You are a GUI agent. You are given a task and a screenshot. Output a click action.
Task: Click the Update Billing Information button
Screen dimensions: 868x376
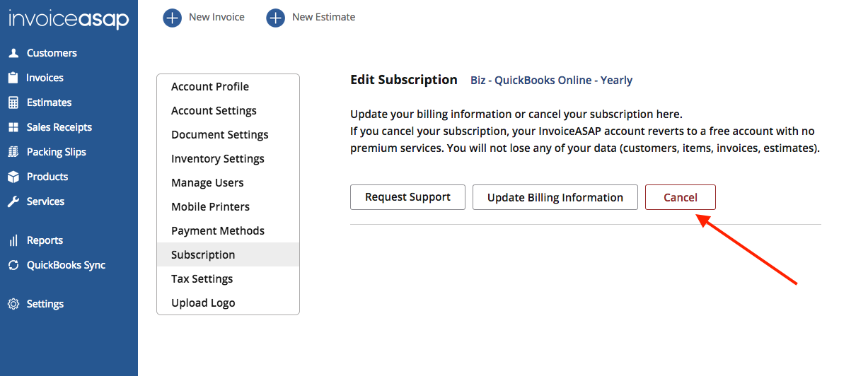555,197
